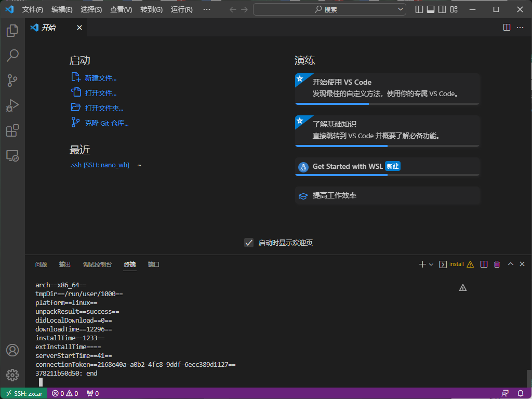
Task: Expand the new terminal launch profile dropdown
Action: tap(431, 264)
